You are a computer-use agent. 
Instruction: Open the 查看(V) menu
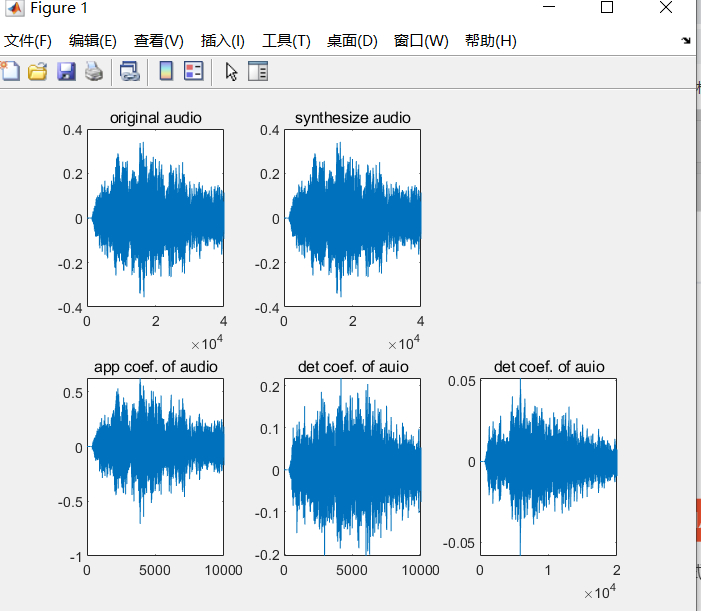159,41
